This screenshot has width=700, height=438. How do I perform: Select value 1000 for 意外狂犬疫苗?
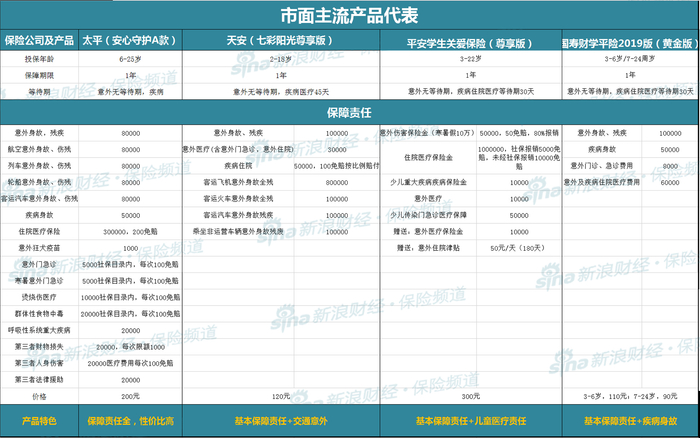tap(130, 248)
